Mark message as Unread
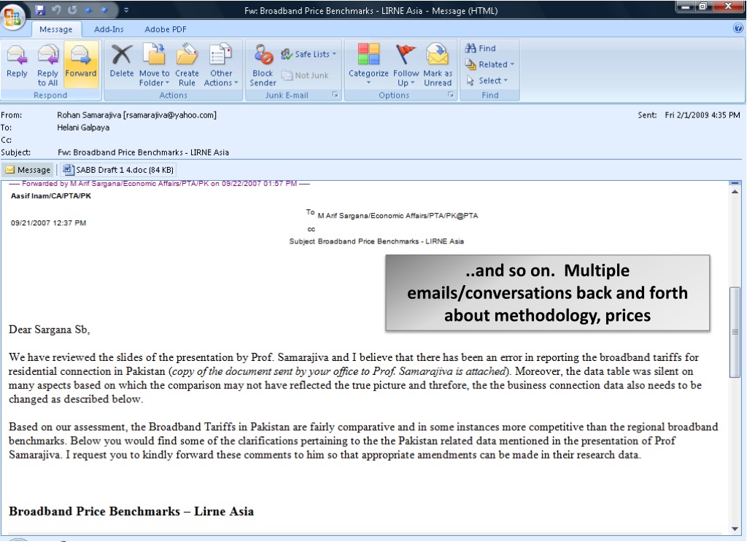The width and height of the screenshot is (747, 560). pyautogui.click(x=438, y=64)
